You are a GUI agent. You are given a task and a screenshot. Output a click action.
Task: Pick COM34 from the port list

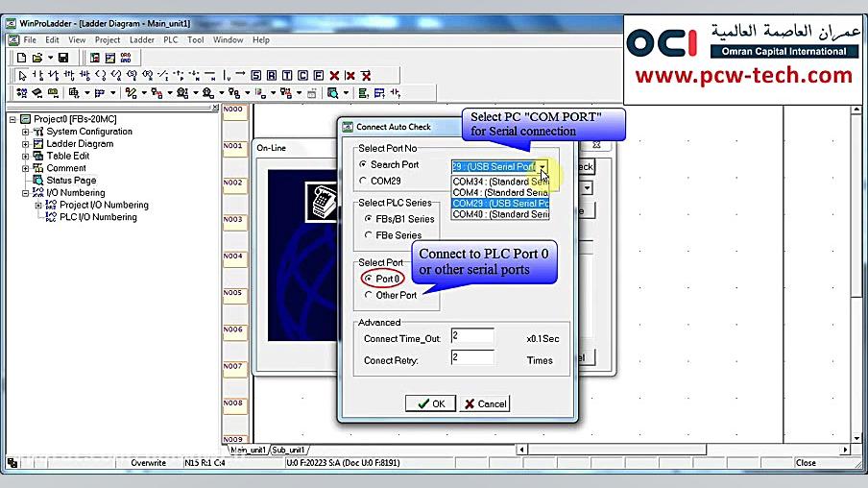point(500,182)
